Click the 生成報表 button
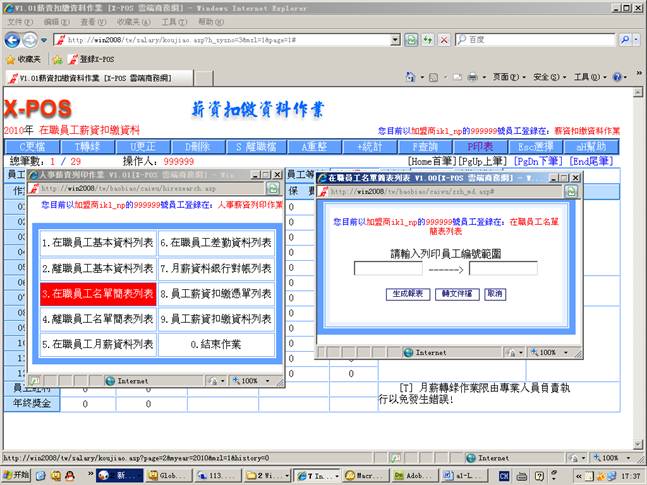Image resolution: width=647 pixels, height=485 pixels. [407, 294]
